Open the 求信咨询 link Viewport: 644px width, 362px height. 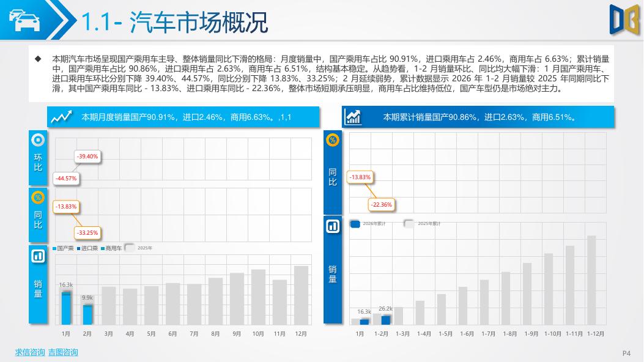pyautogui.click(x=30, y=352)
